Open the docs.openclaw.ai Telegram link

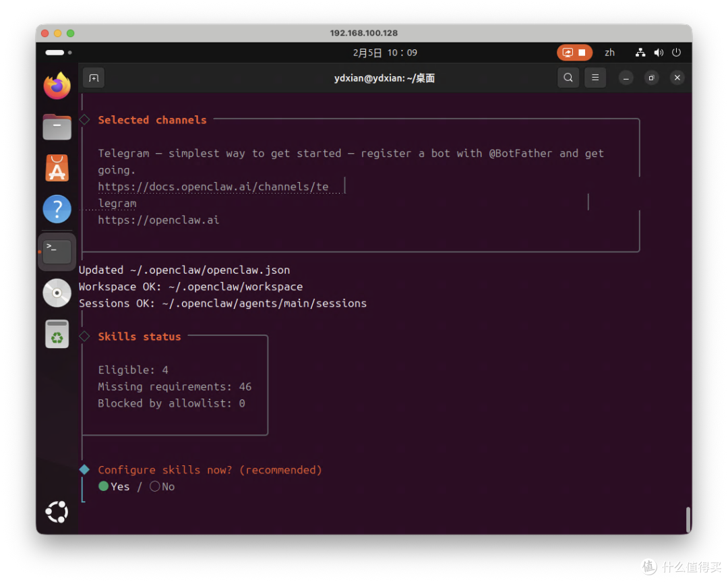(213, 187)
